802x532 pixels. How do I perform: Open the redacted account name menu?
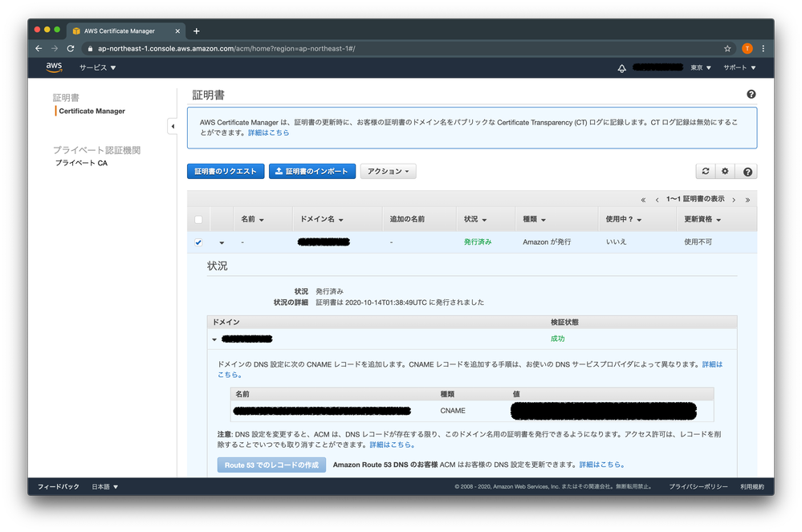(x=657, y=67)
